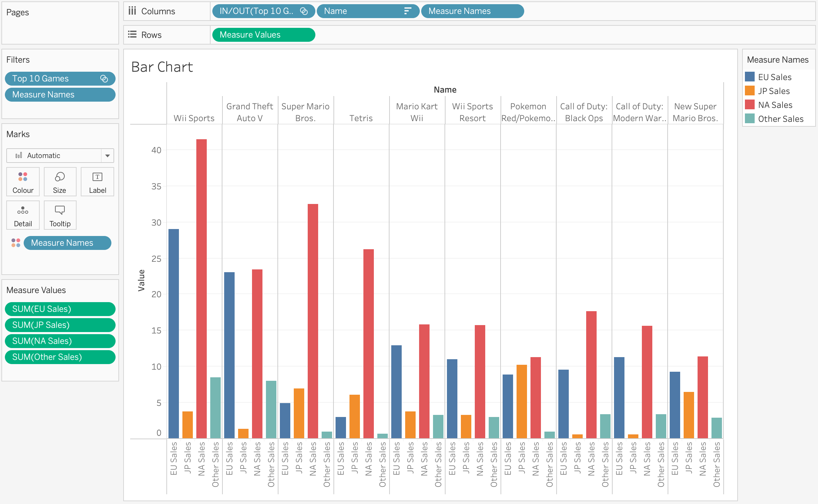Click the 40 tick on the Value axis

click(x=156, y=150)
